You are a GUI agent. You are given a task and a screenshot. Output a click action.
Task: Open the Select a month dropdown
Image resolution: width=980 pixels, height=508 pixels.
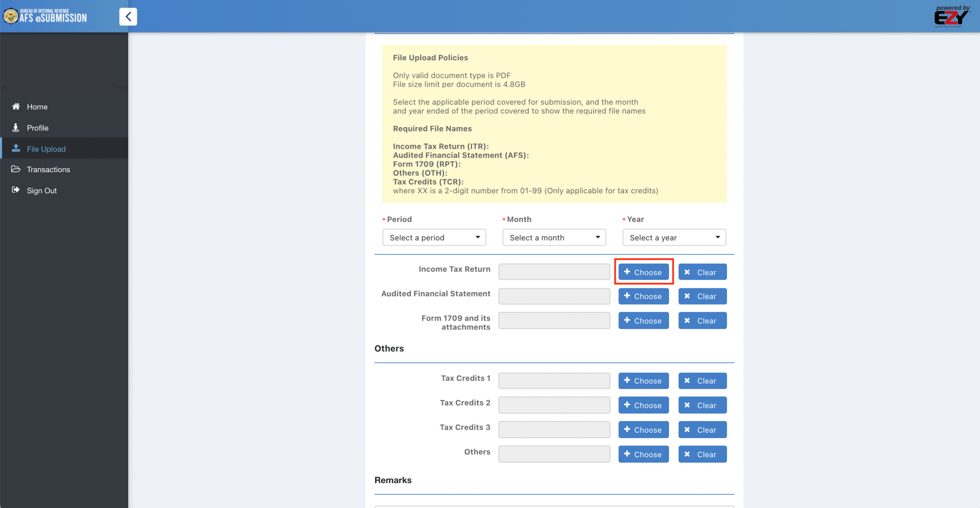click(x=553, y=237)
